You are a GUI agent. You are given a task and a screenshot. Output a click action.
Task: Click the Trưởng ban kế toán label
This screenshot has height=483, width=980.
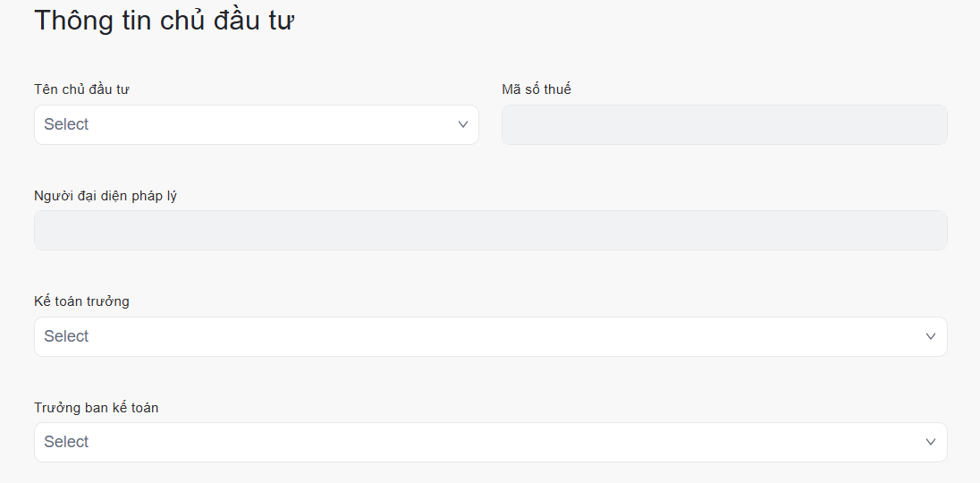[x=97, y=408]
